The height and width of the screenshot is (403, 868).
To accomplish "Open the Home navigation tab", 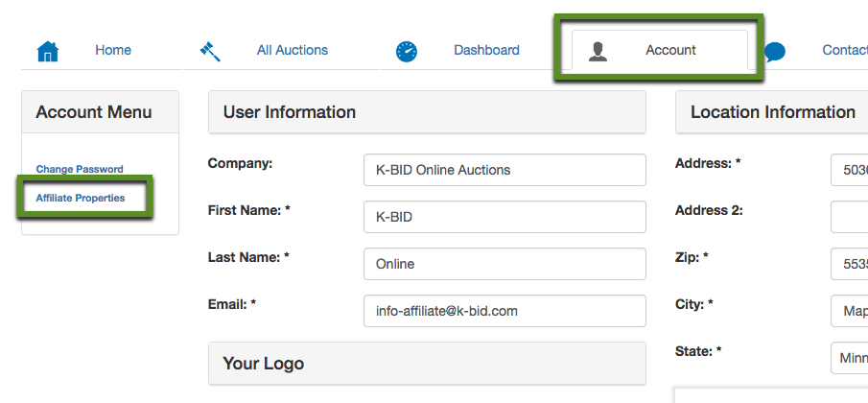I will (113, 50).
